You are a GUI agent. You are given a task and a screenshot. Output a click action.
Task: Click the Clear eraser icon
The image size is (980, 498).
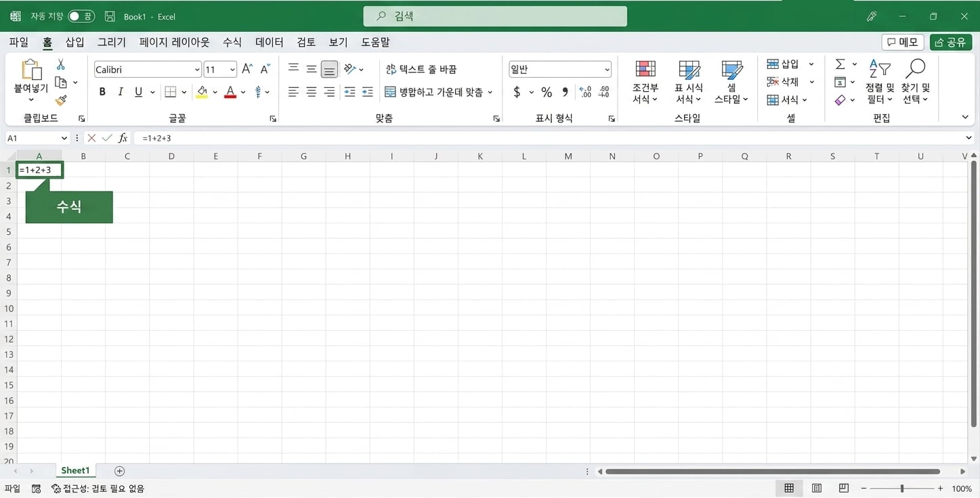pyautogui.click(x=840, y=99)
